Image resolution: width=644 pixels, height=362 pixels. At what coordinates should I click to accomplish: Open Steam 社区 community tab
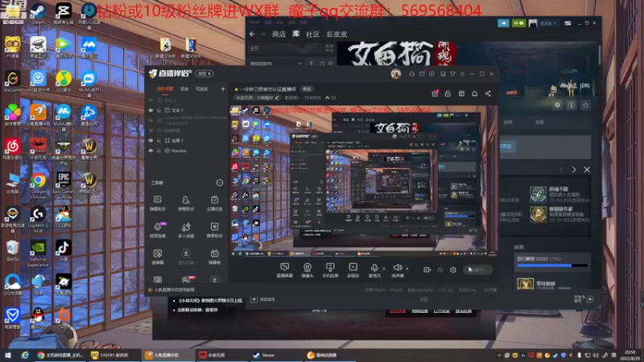click(312, 34)
